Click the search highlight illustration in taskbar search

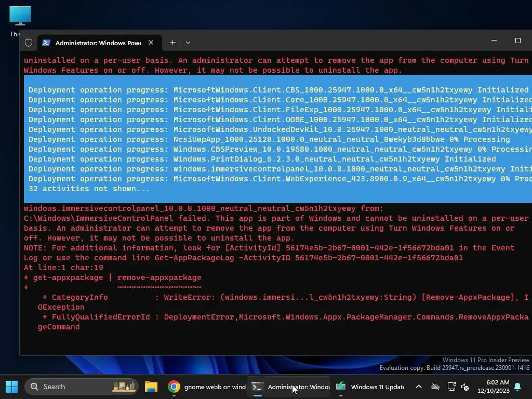click(124, 387)
